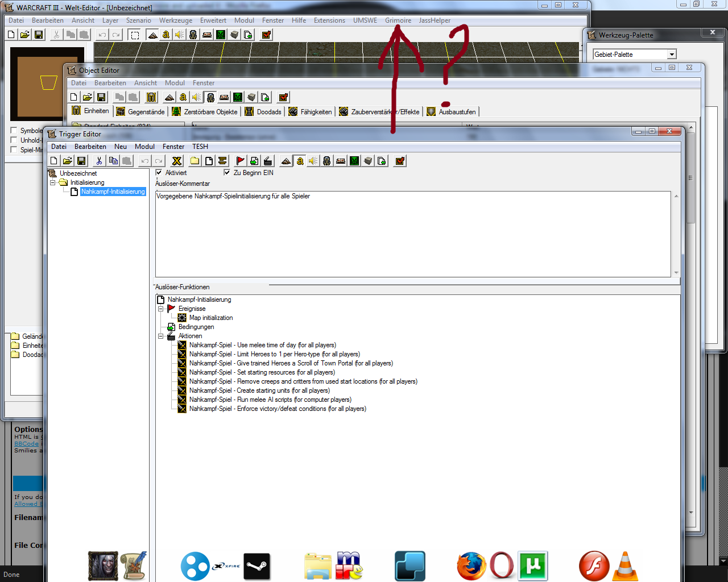
Task: Open Variables editor with the yellow X icon
Action: (177, 161)
